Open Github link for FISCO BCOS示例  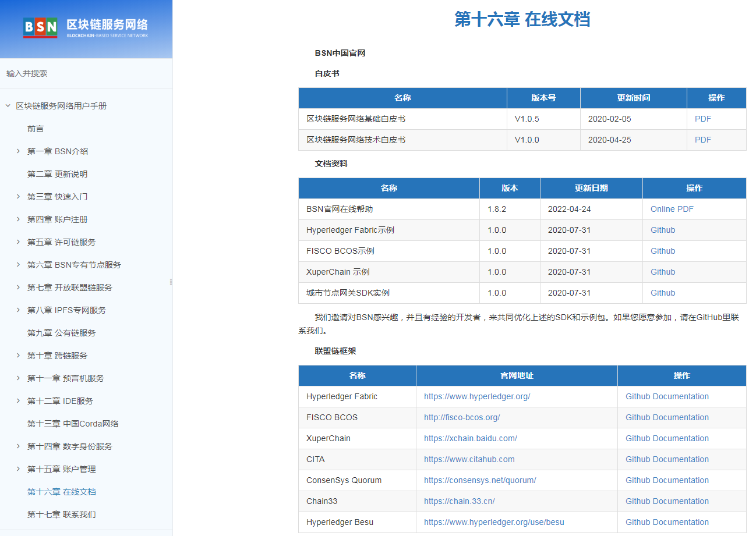[x=663, y=251]
